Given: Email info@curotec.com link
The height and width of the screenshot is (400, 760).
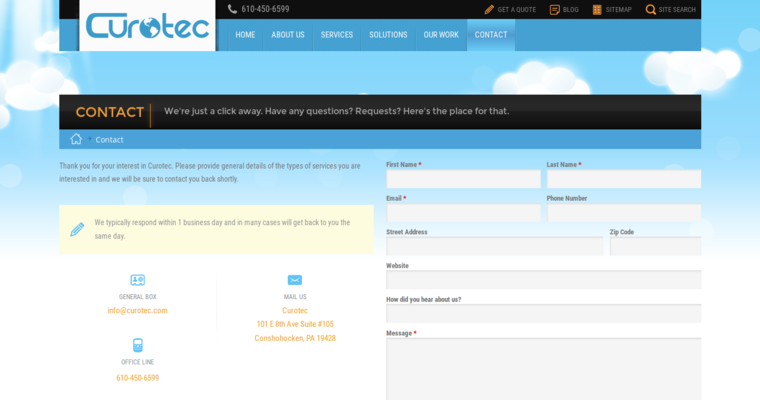Looking at the screenshot, I should (137, 310).
